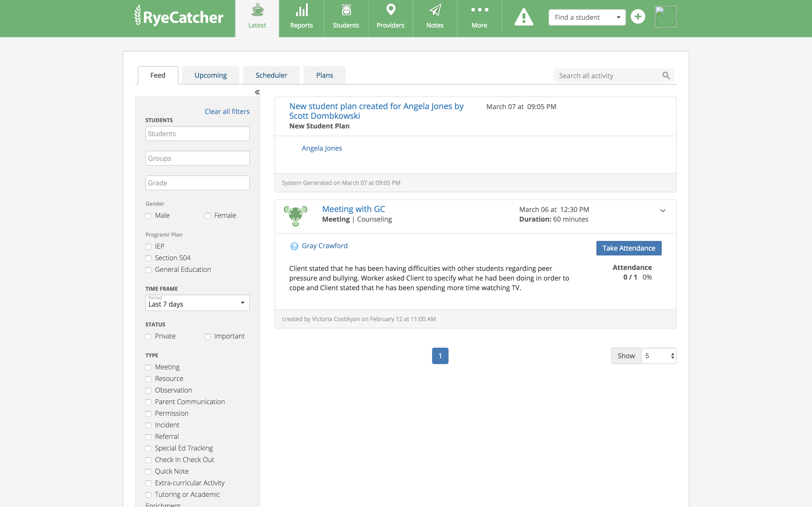
Task: Check the Female gender filter
Action: pyautogui.click(x=208, y=216)
